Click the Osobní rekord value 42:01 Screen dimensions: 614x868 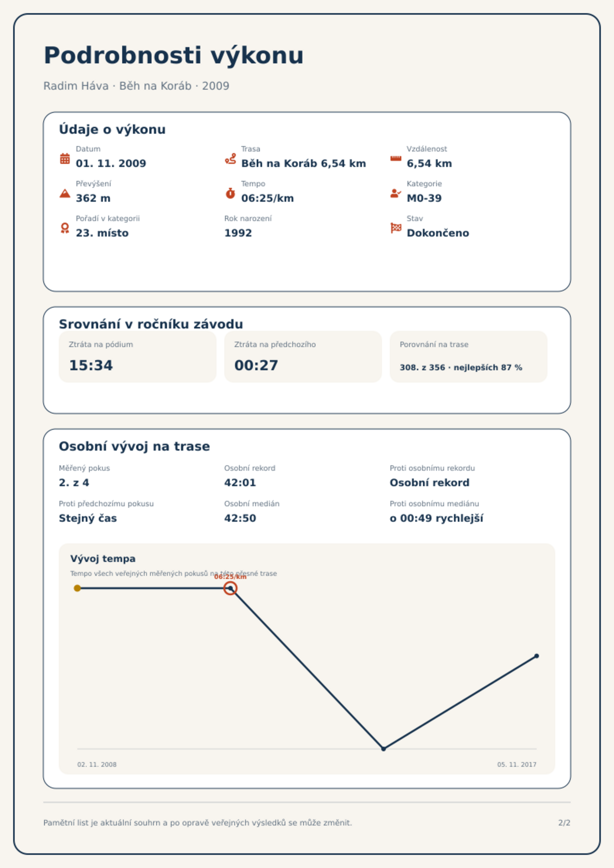pyautogui.click(x=240, y=483)
